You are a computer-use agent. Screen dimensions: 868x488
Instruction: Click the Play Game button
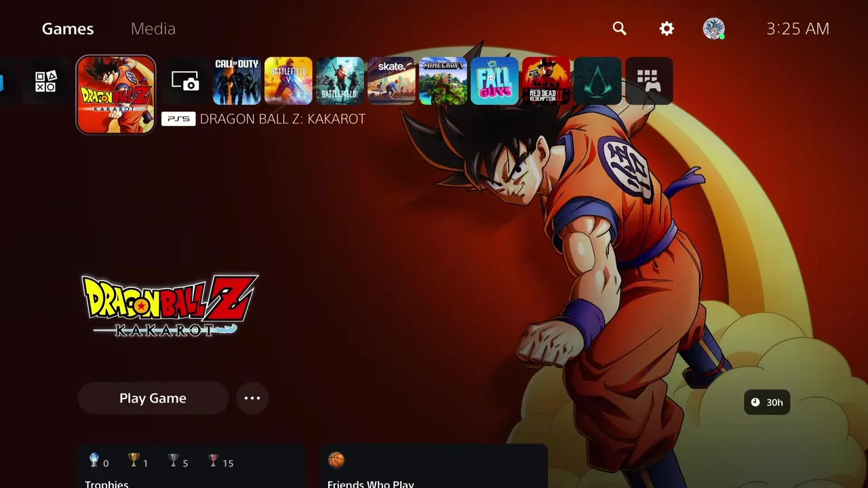(153, 399)
